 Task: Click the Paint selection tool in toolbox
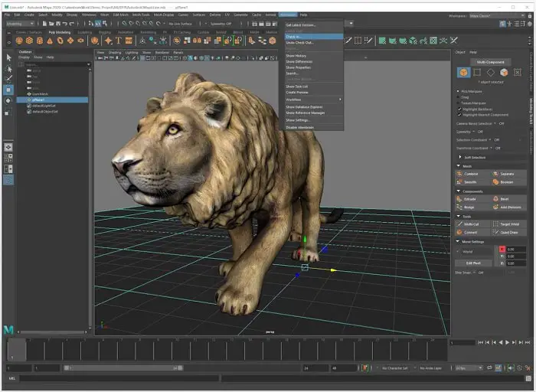click(x=8, y=80)
